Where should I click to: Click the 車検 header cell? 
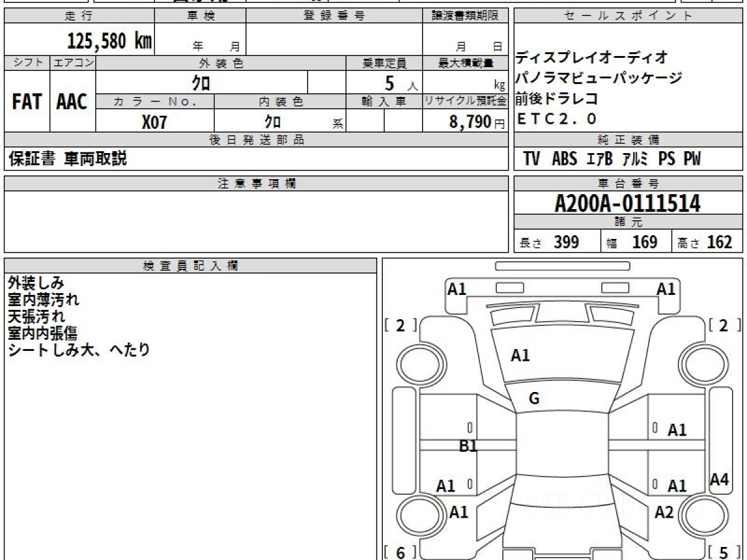point(200,16)
